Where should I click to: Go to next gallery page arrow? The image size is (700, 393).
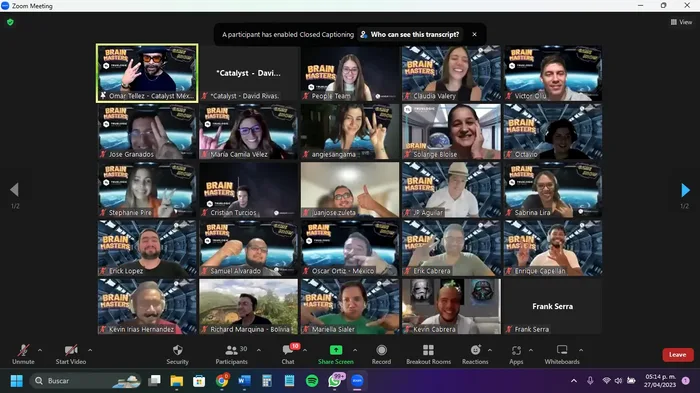[685, 190]
